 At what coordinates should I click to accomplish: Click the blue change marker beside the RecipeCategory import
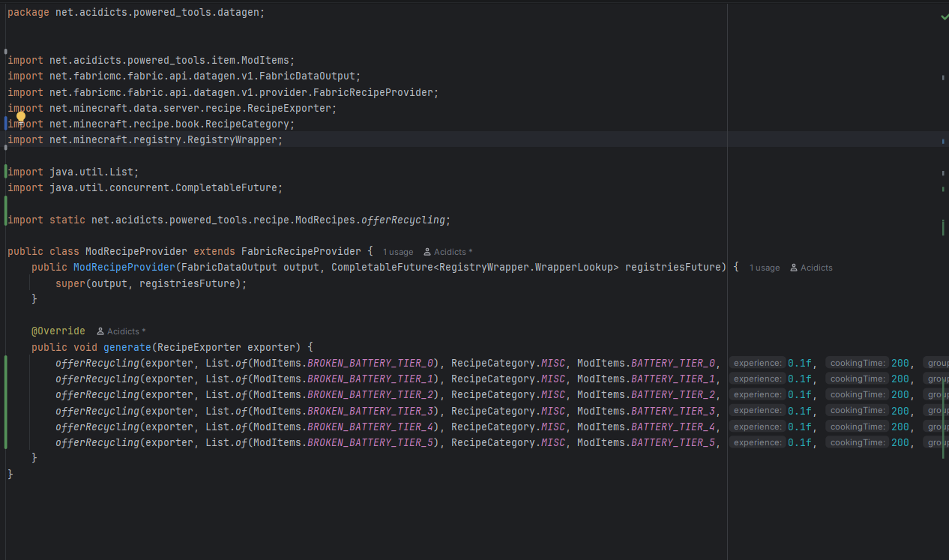[x=5, y=124]
